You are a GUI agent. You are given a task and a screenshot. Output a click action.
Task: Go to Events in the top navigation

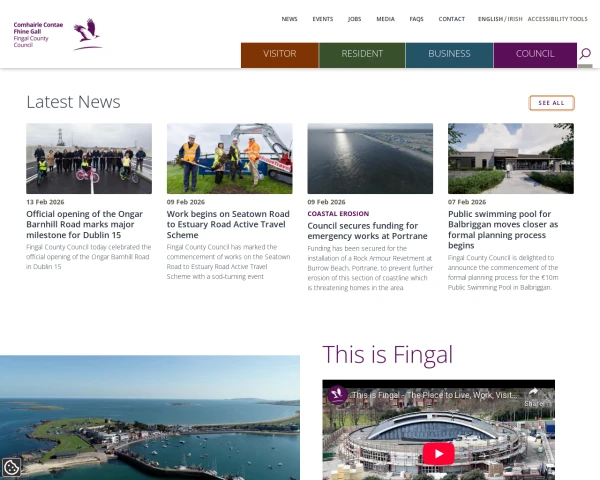[323, 19]
